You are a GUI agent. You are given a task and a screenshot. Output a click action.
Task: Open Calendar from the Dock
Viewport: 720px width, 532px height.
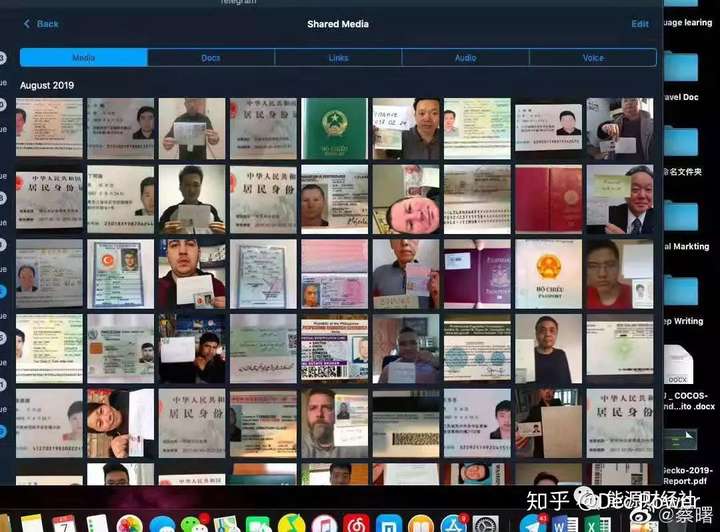(x=64, y=524)
